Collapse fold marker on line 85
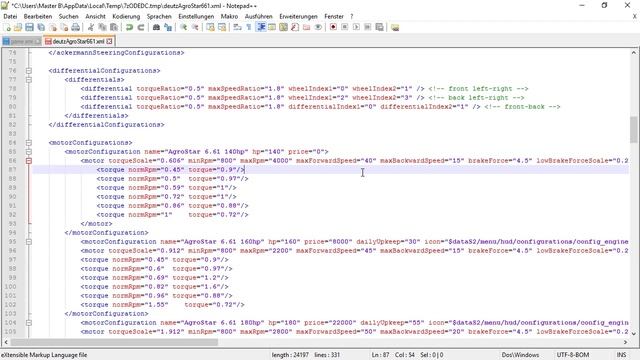The width and height of the screenshot is (640, 360). (x=29, y=151)
